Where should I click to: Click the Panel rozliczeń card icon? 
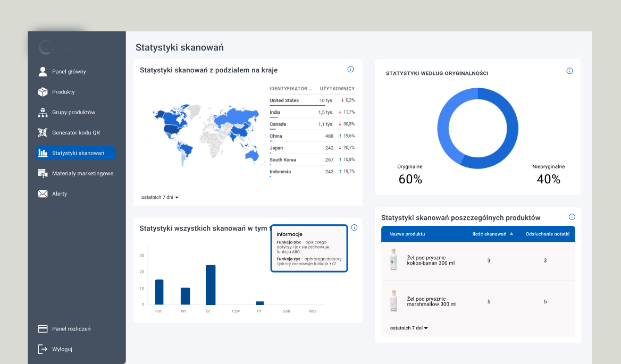pyautogui.click(x=43, y=329)
